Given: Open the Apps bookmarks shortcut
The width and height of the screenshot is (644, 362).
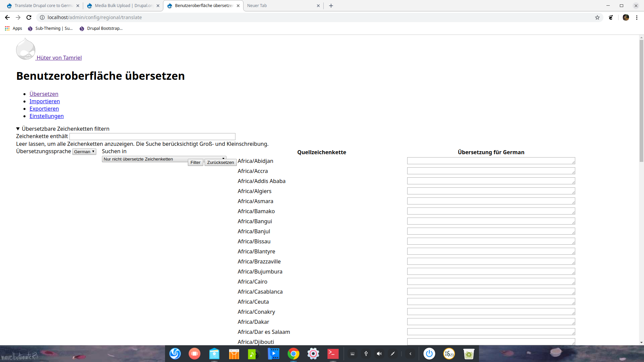Looking at the screenshot, I should tap(13, 28).
